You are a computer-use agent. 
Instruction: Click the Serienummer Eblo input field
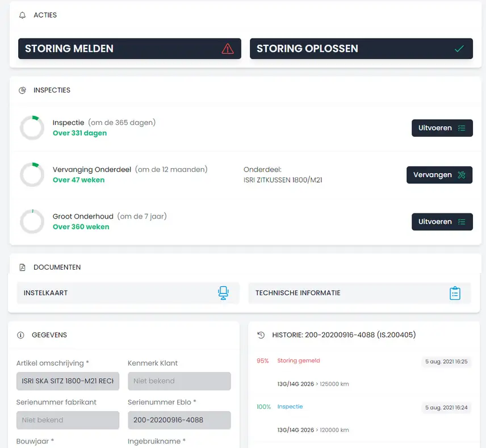point(179,420)
